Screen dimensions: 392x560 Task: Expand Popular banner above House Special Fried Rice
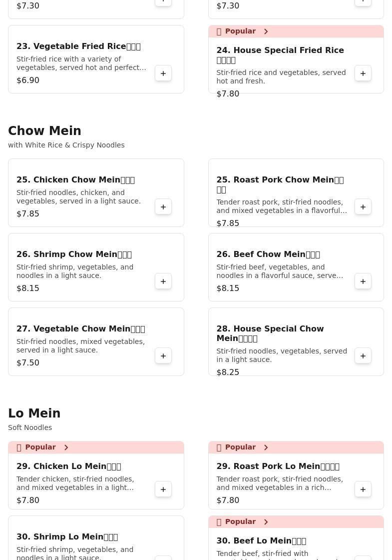pyautogui.click(x=266, y=31)
